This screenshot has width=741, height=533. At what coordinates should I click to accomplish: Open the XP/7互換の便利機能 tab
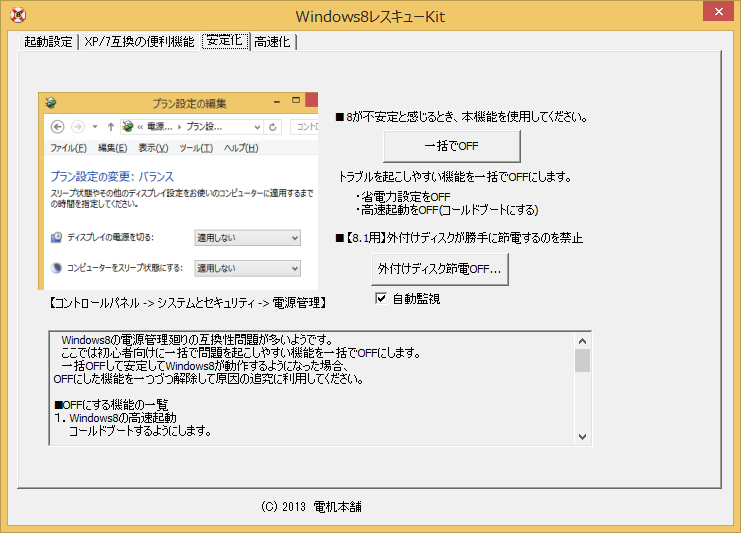point(139,42)
